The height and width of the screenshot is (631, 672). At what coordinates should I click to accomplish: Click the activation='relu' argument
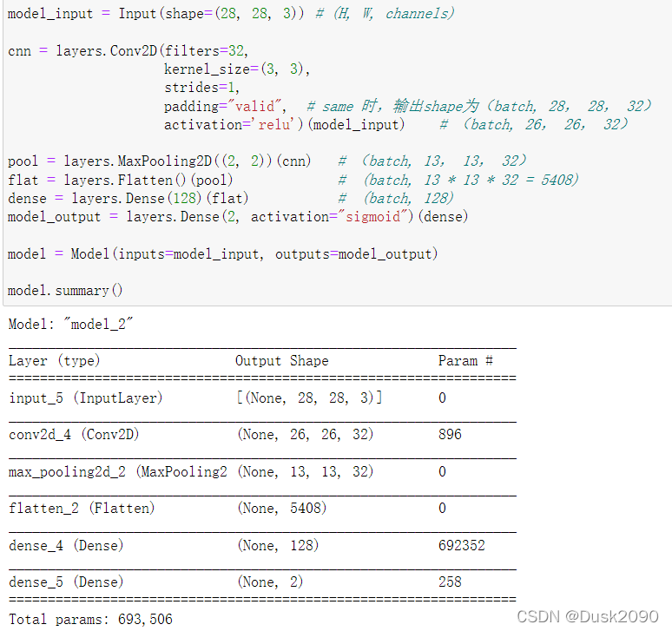(234, 125)
